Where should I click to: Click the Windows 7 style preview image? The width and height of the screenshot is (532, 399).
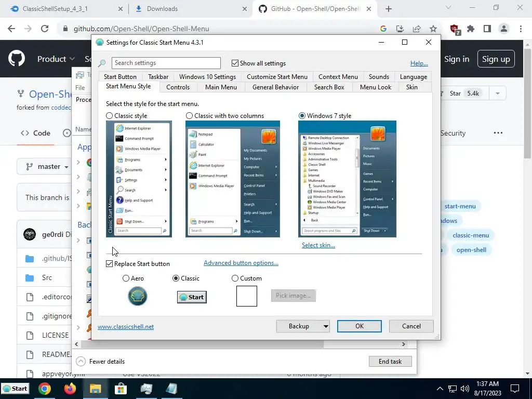click(347, 179)
